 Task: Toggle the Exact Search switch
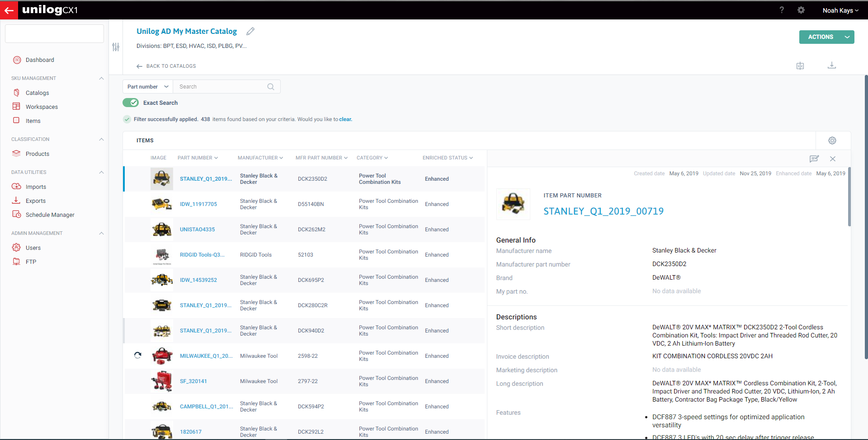[131, 103]
